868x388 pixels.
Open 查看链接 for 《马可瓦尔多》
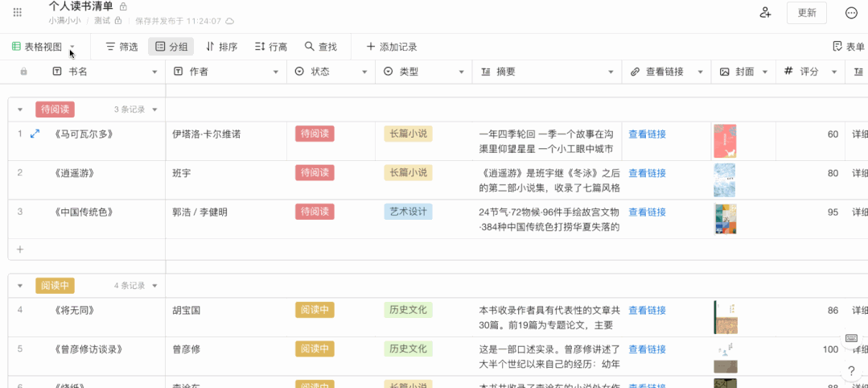point(647,134)
